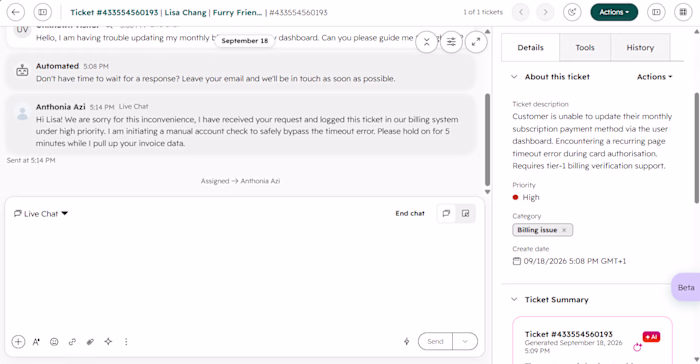
Task: Switch to the Details tab
Action: click(x=530, y=47)
